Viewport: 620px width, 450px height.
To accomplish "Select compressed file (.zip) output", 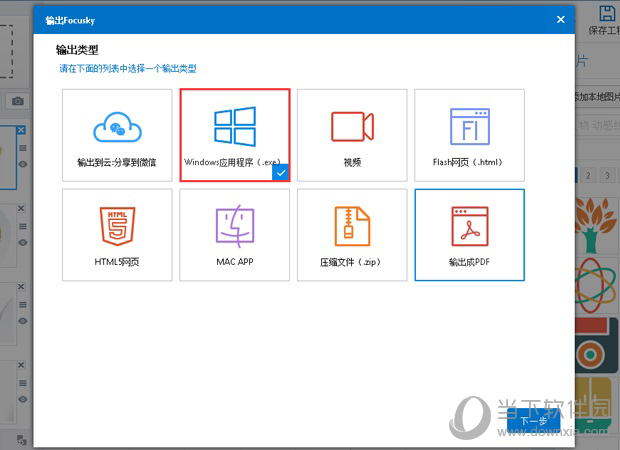I will coord(352,234).
